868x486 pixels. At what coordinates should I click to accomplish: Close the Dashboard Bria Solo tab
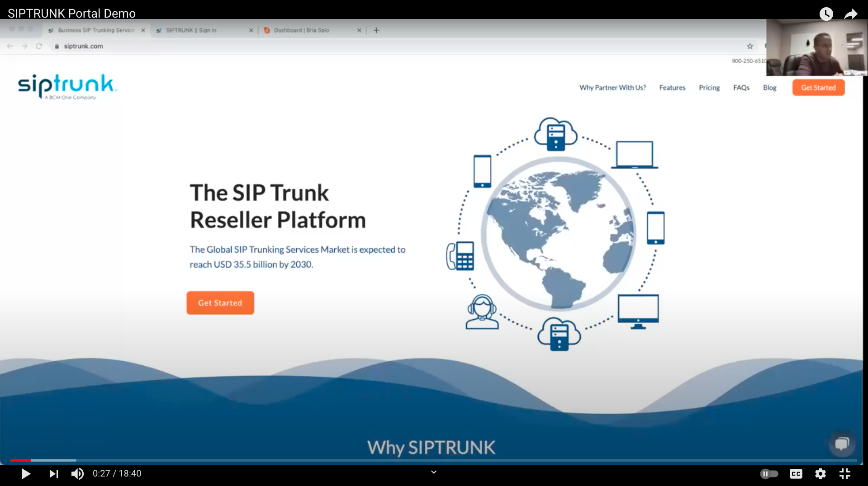click(359, 30)
